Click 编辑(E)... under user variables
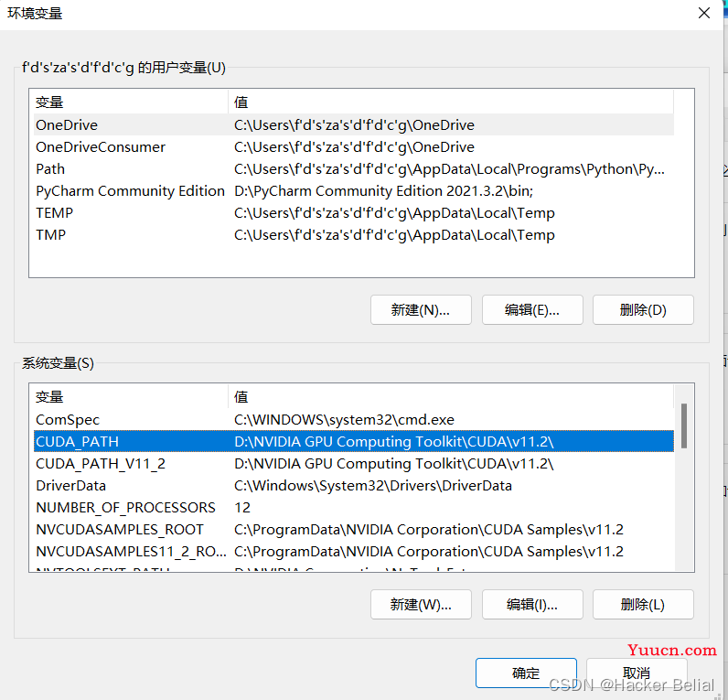 tap(532, 310)
